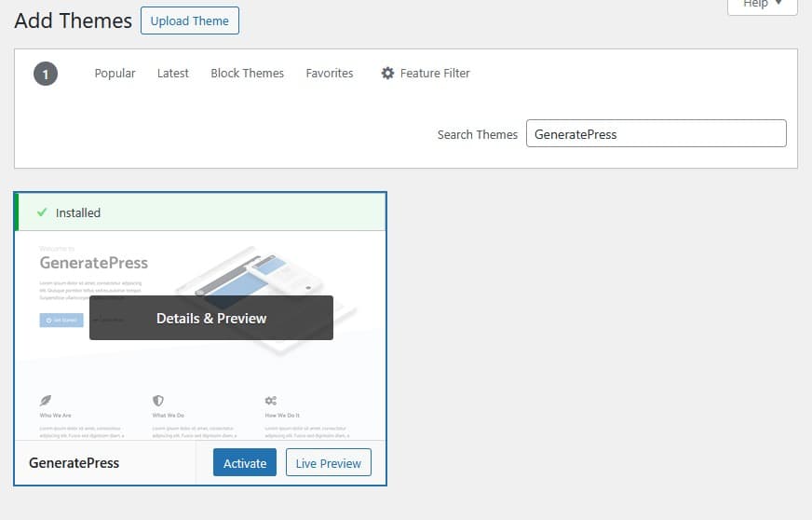Click the Feature Filter gear icon
Image resolution: width=812 pixels, height=520 pixels.
click(x=387, y=73)
